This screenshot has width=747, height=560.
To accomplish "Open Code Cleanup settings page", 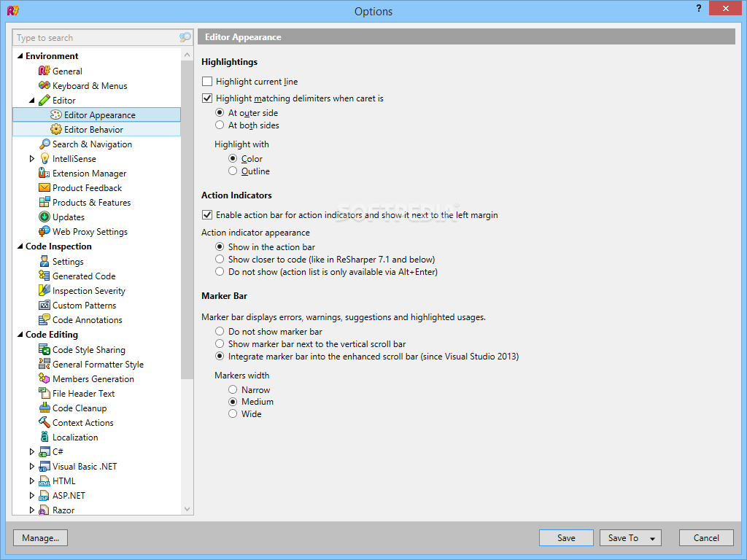I will click(80, 408).
